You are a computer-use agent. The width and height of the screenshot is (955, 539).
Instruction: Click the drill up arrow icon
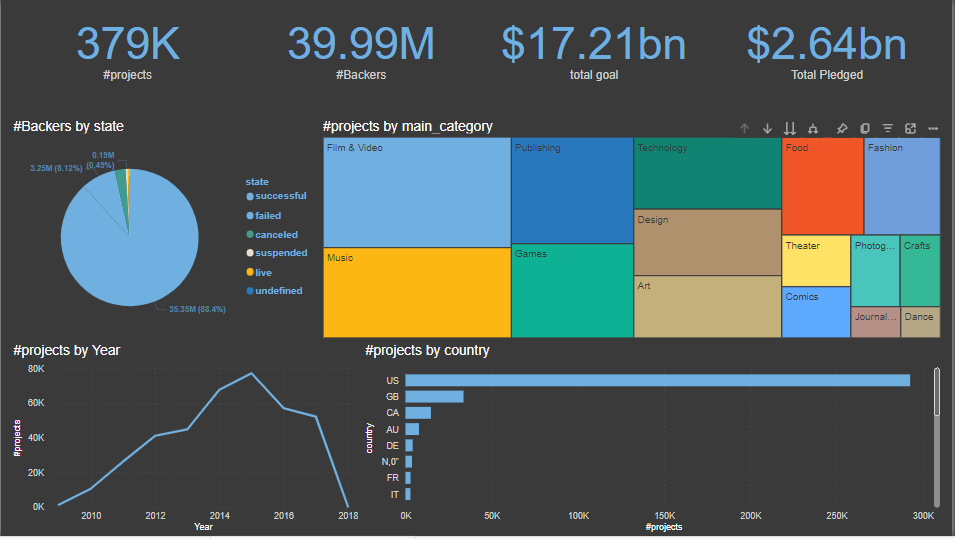point(744,128)
